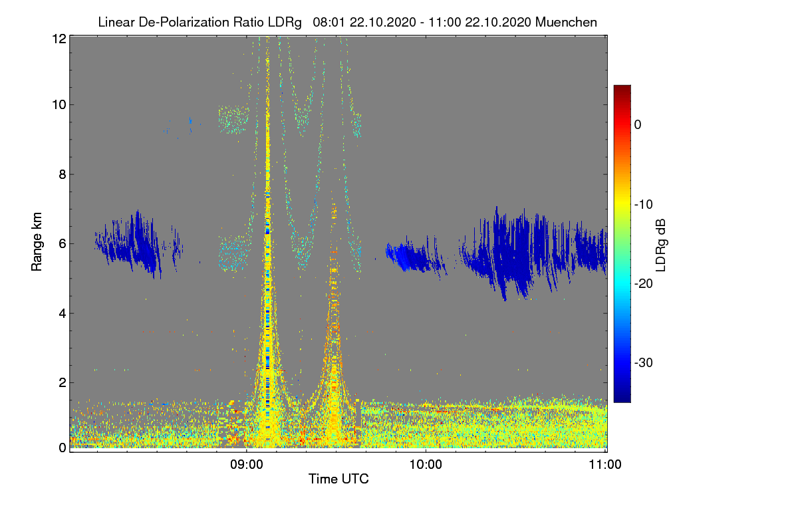Click the 'Muenchen' location text in the title
The image size is (798, 532).
coord(566,22)
